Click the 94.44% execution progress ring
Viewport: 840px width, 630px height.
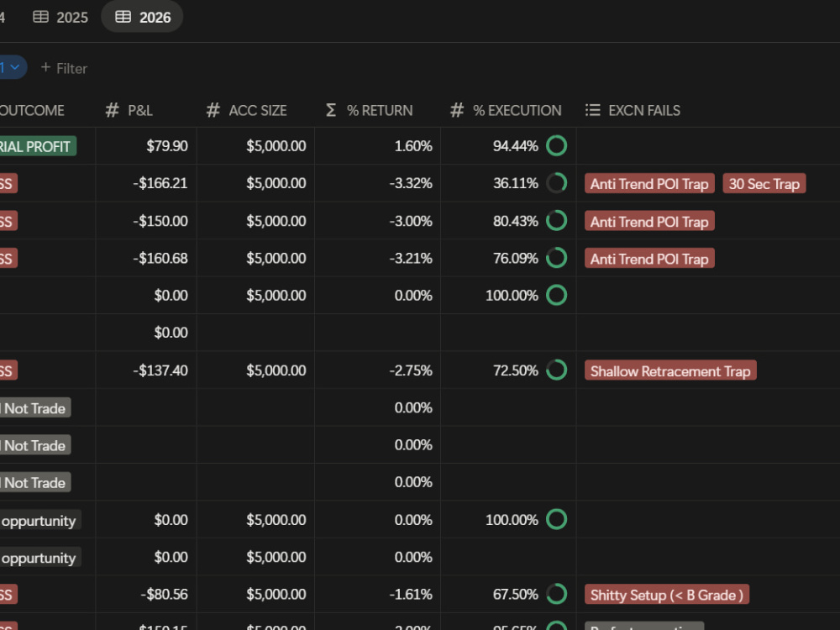(557, 145)
